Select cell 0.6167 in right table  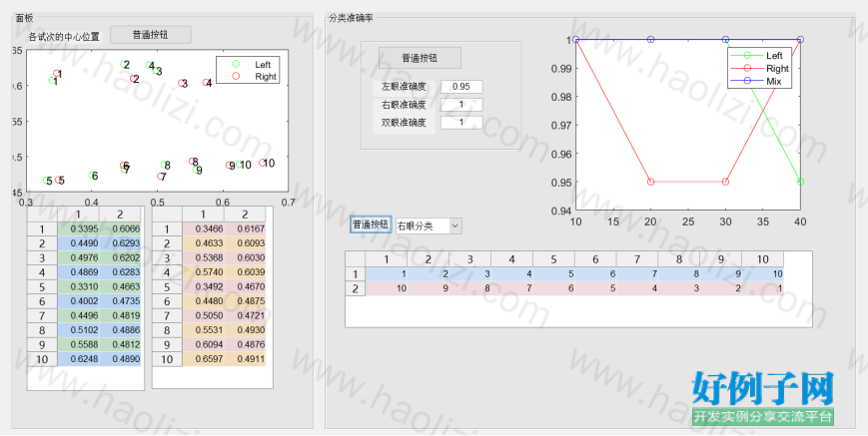246,228
